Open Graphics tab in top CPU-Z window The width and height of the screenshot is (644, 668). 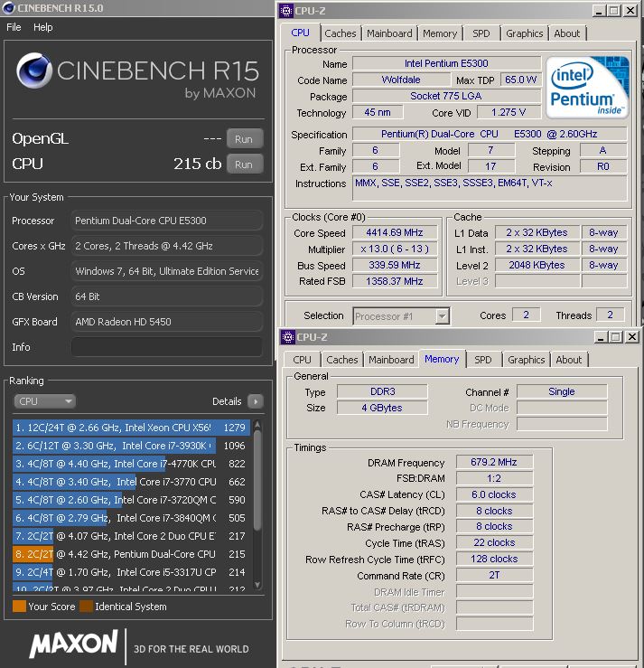525,33
